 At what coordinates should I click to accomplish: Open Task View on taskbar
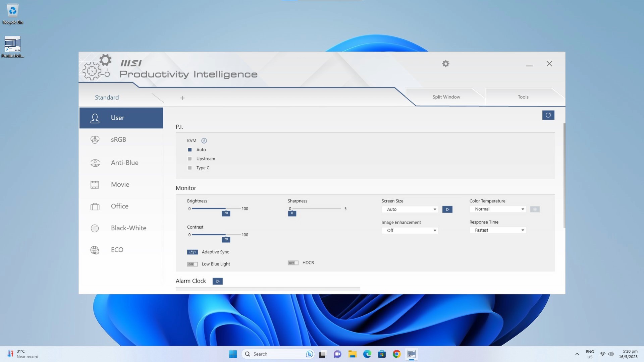click(322, 354)
